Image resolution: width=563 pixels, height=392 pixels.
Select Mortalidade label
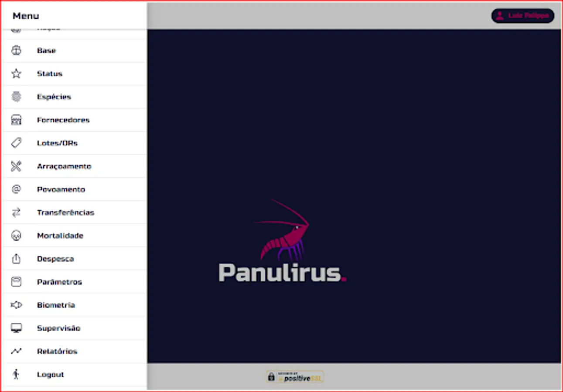pos(60,236)
